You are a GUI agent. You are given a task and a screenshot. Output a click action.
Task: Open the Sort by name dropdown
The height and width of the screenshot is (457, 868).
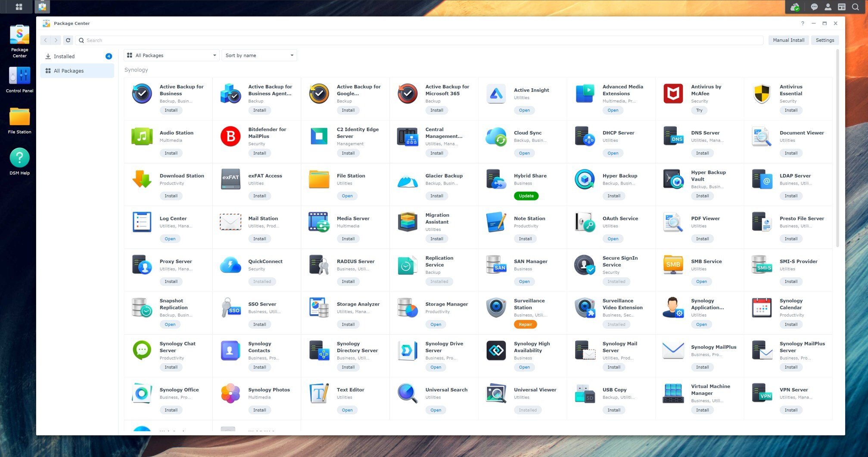259,55
